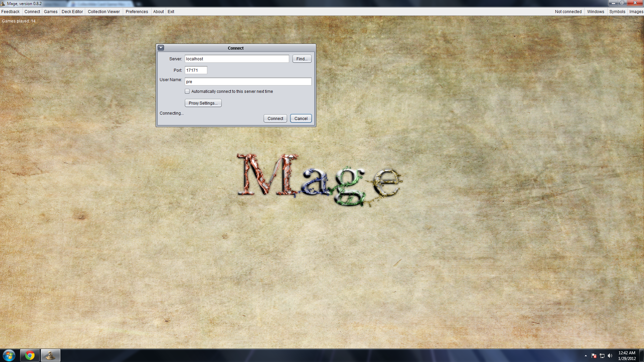Click the Games played: 14 label
The height and width of the screenshot is (362, 644).
pos(19,21)
